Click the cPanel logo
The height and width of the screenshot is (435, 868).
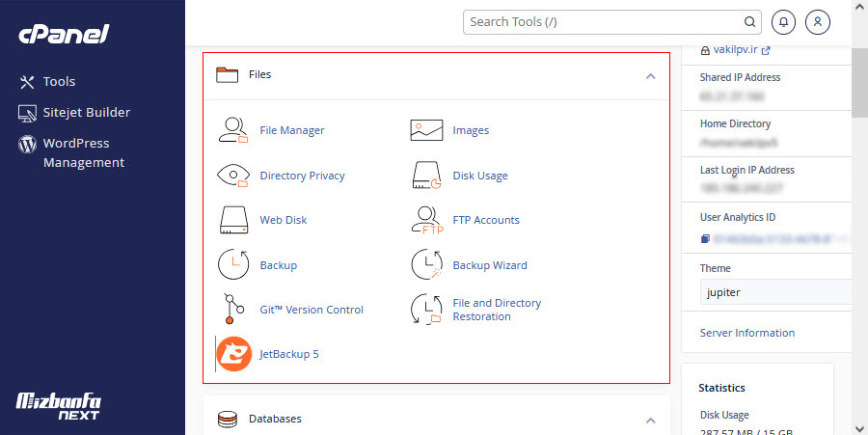65,34
